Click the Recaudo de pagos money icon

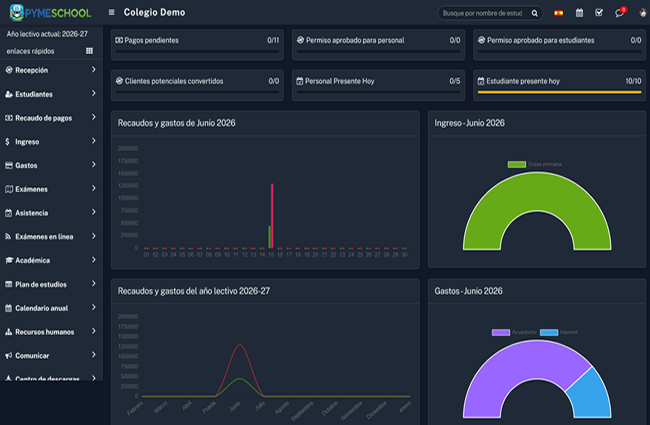pyautogui.click(x=9, y=118)
